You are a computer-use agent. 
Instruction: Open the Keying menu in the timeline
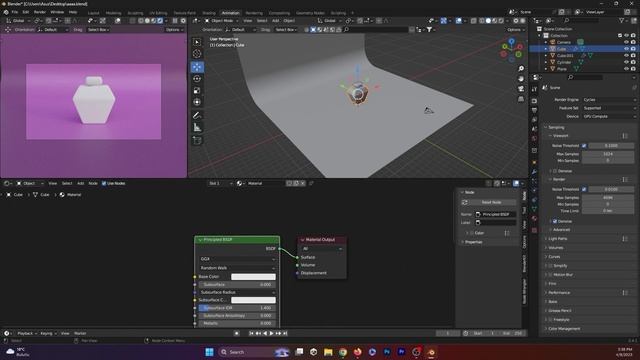48,333
